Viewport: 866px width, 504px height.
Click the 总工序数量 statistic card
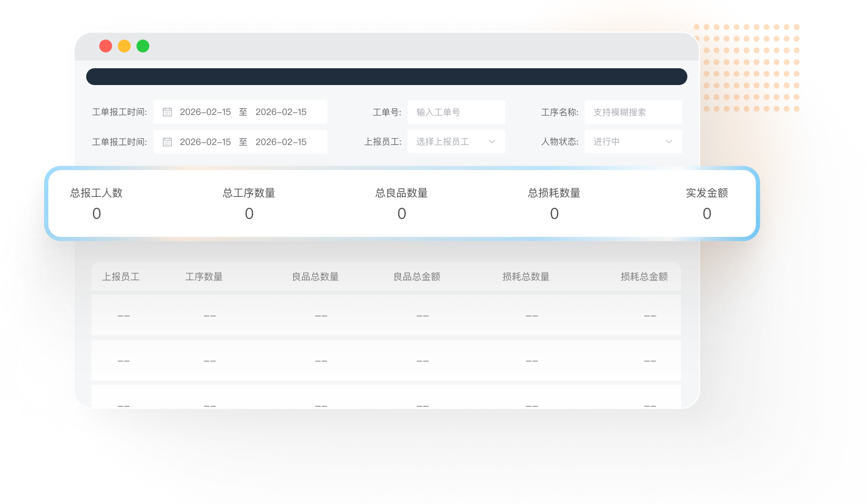click(x=249, y=203)
